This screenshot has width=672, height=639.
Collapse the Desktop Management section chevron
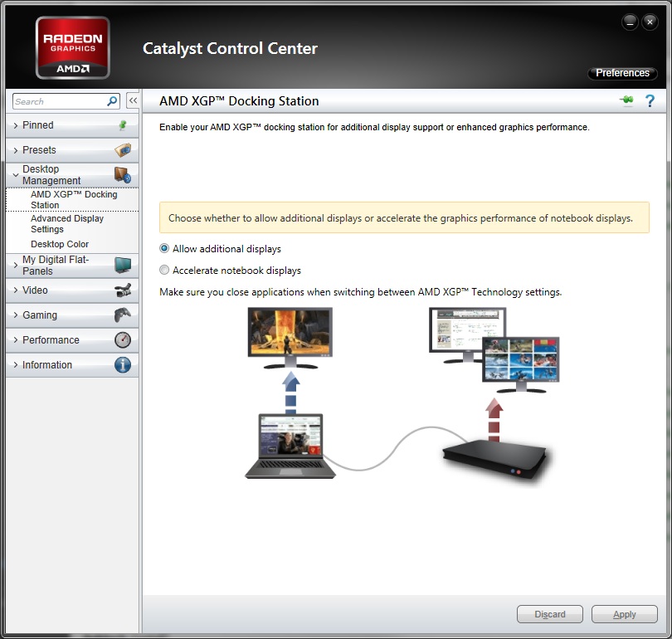(x=16, y=175)
